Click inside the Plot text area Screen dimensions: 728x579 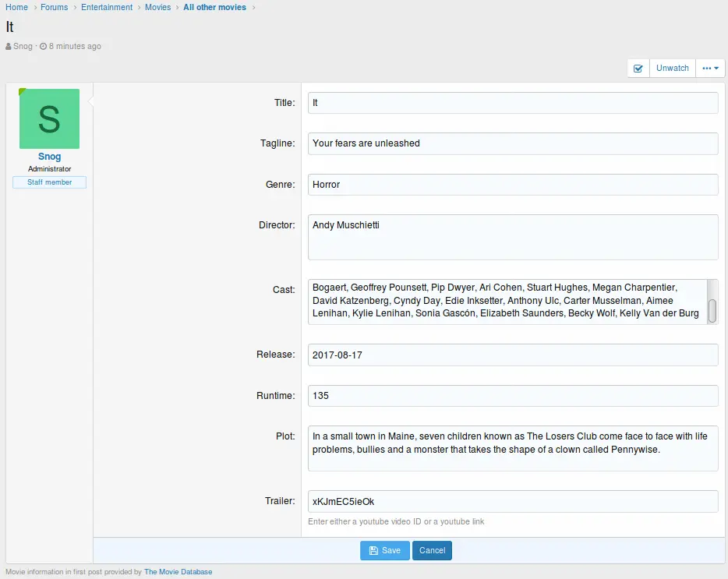tap(512, 448)
